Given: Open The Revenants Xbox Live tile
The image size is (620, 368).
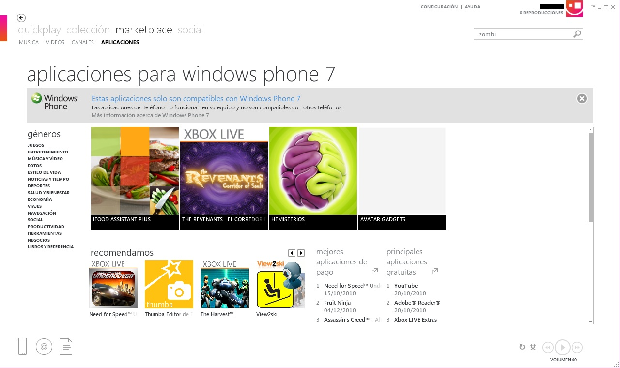Looking at the screenshot, I should [x=224, y=178].
